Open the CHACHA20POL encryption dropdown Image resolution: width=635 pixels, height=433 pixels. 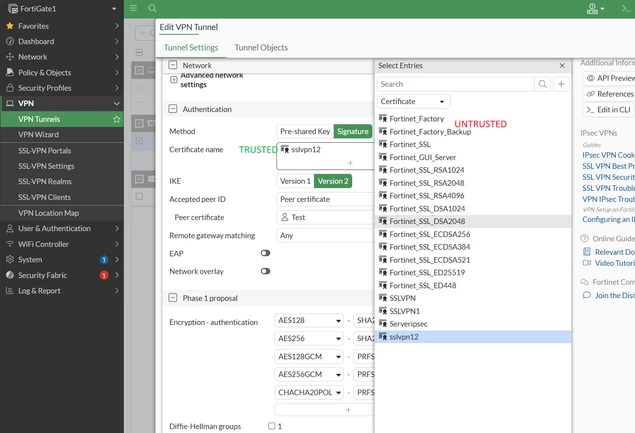click(309, 392)
